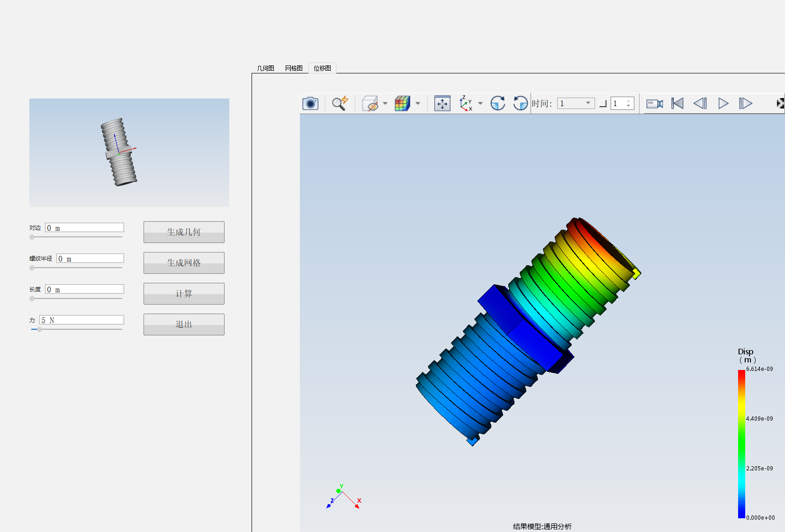
Task: Switch to the 几何图 tab
Action: [x=265, y=68]
